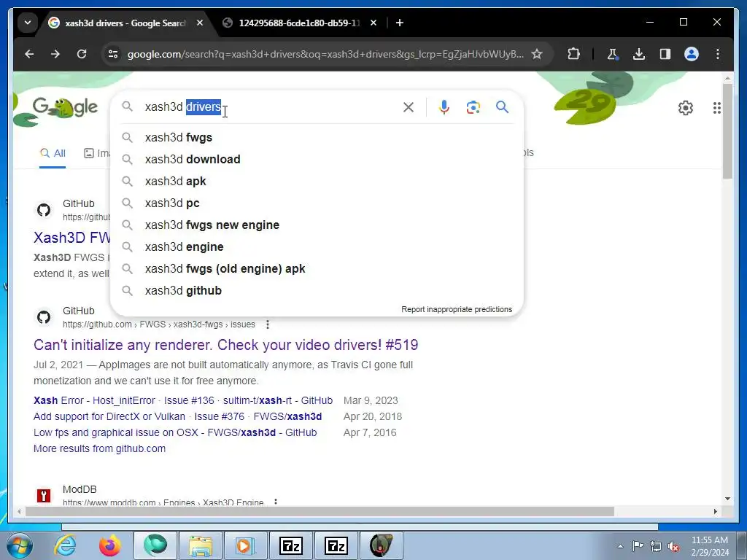Choose suggestion xash3d fwgs
Screen dimensions: 747x560
tap(317, 138)
